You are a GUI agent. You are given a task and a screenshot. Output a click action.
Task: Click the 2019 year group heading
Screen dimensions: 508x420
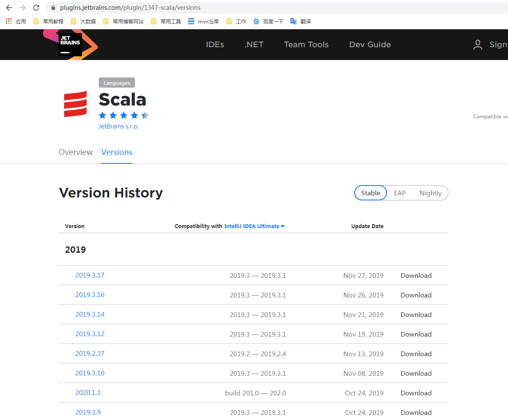[x=75, y=250]
